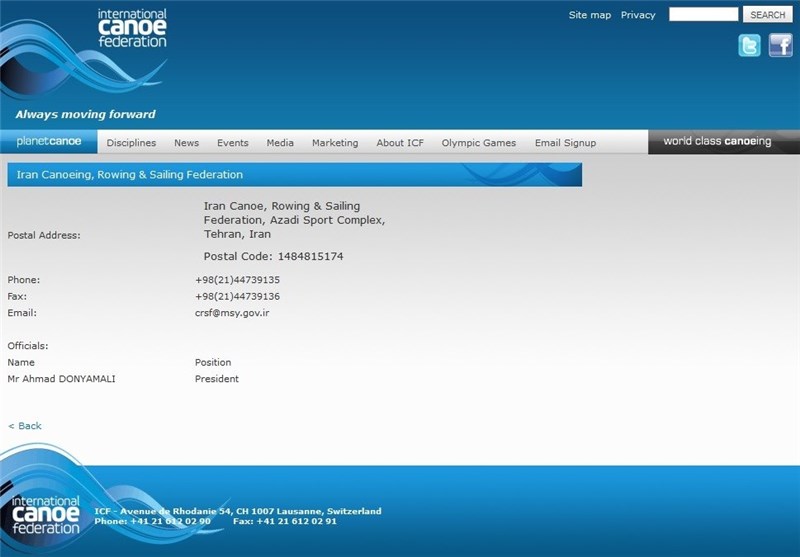Click inside the search text field
800x557 pixels.
[703, 15]
